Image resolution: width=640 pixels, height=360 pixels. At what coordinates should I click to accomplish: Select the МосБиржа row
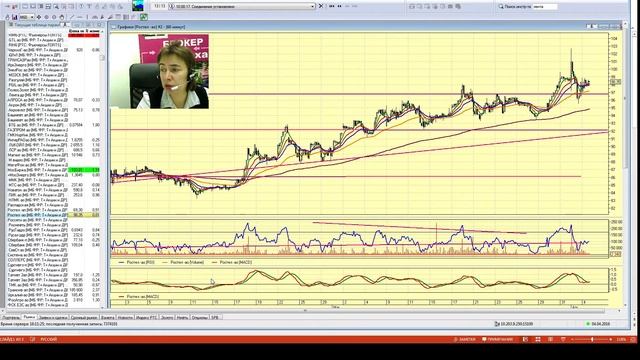(x=53, y=170)
